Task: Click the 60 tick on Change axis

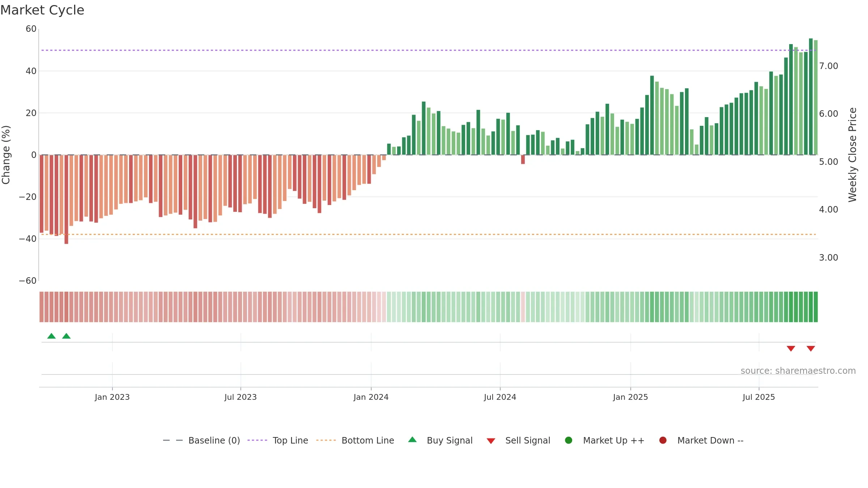Action: pyautogui.click(x=31, y=29)
